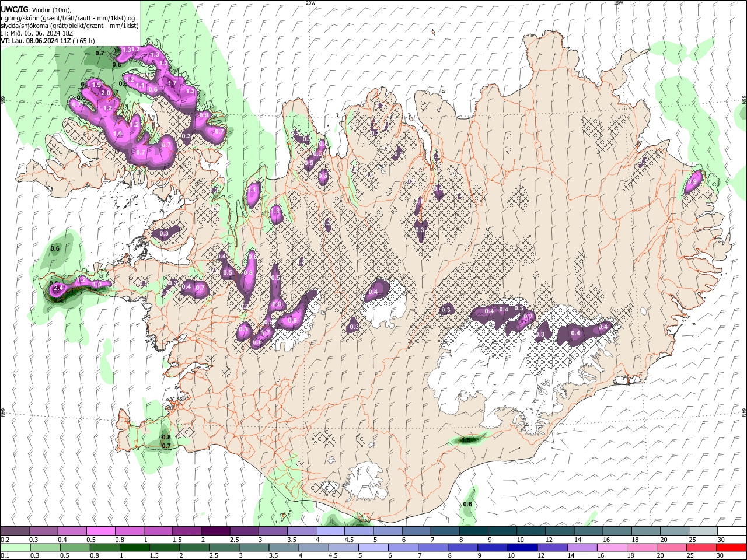Pick the light pink 16 rain legend swatch
The width and height of the screenshot is (747, 560).
pyautogui.click(x=611, y=548)
